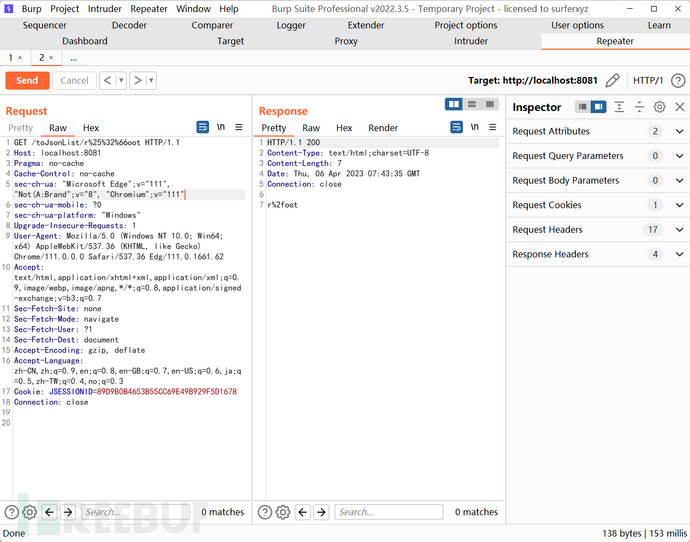Go to next response search match

(322, 512)
